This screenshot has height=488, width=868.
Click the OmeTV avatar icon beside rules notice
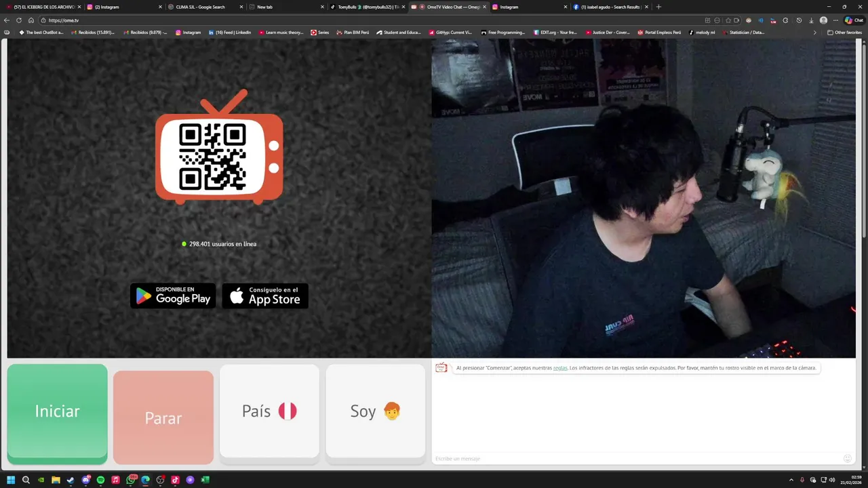(441, 367)
